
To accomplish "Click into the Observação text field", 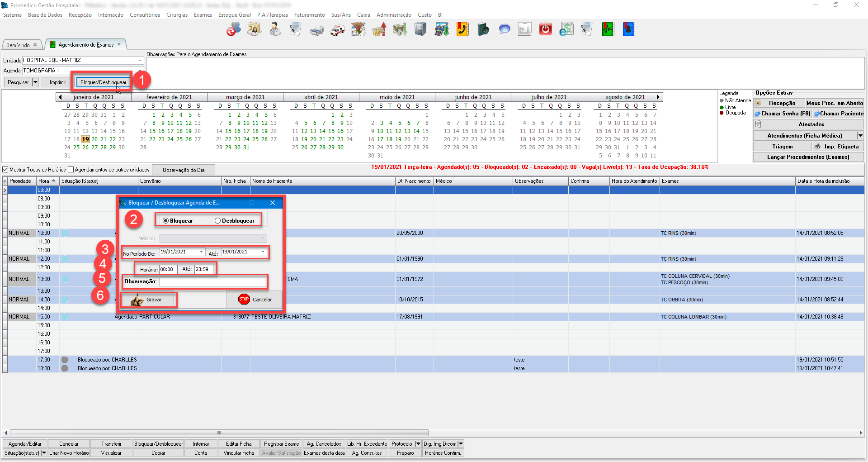I will pos(212,282).
